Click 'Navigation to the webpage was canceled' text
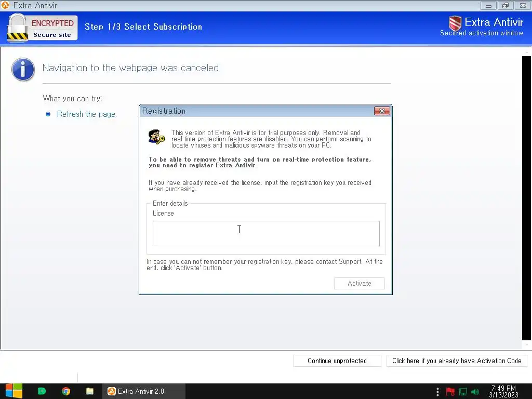The height and width of the screenshot is (399, 532). pos(130,68)
